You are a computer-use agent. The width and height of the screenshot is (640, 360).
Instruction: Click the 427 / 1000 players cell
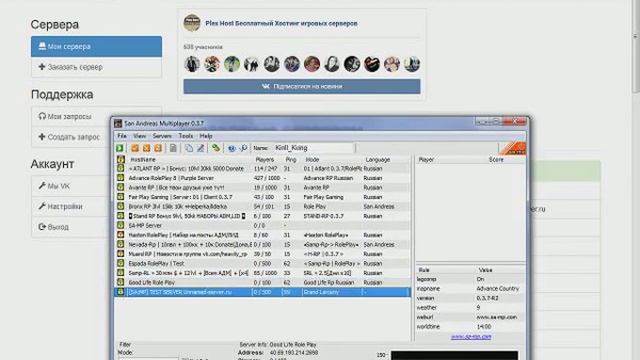[267, 178]
